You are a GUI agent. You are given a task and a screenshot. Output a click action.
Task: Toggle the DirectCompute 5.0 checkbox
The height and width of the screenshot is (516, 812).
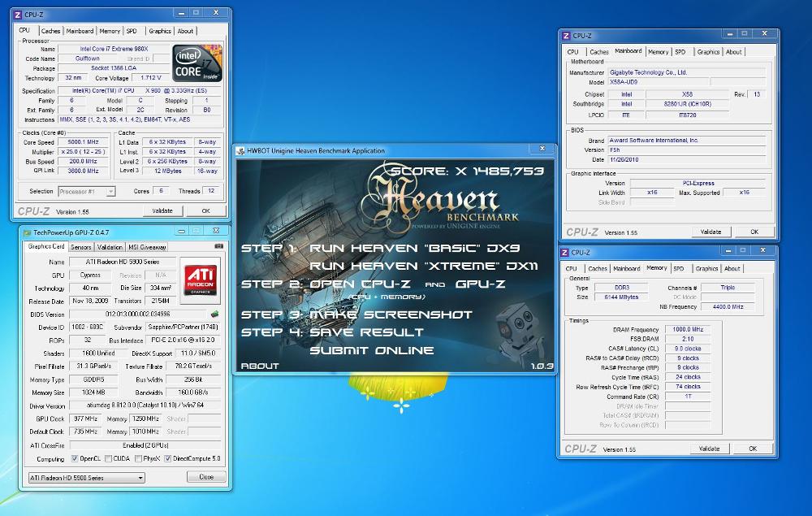168,458
